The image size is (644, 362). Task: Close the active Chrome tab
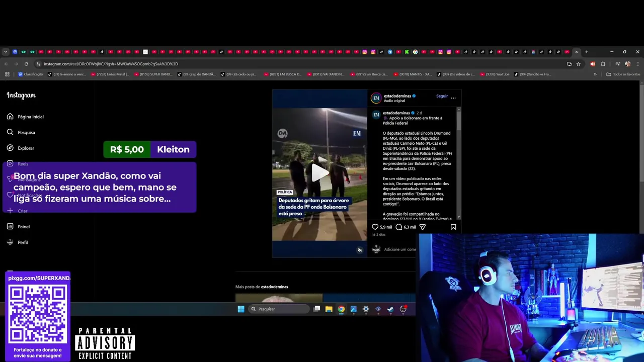pyautogui.click(x=577, y=52)
